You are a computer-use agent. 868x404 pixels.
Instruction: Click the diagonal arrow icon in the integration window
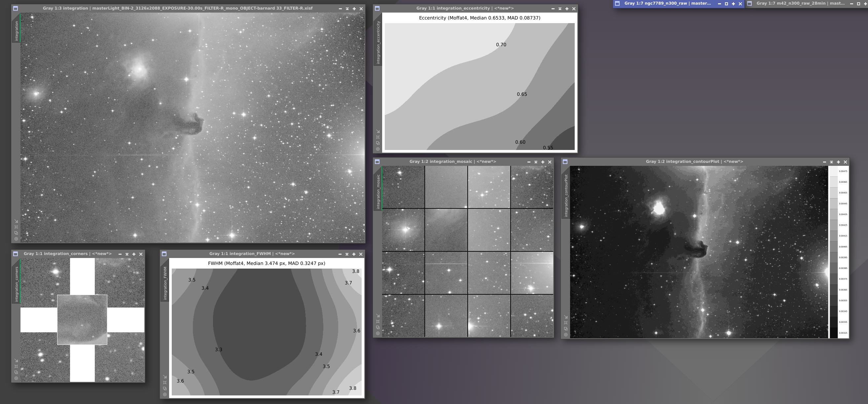click(x=16, y=221)
